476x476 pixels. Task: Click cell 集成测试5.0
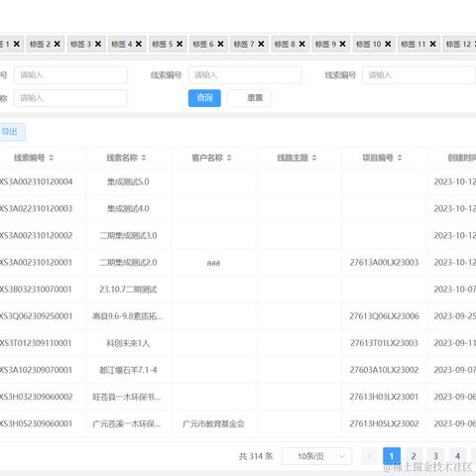(128, 181)
